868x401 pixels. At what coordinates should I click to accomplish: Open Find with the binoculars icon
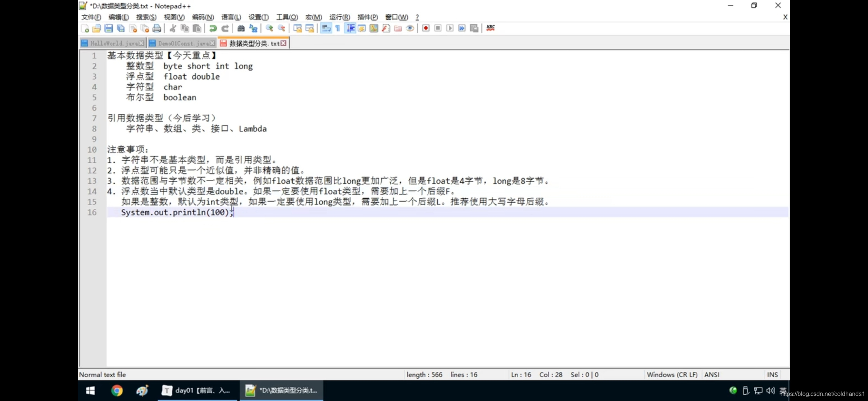(x=241, y=28)
